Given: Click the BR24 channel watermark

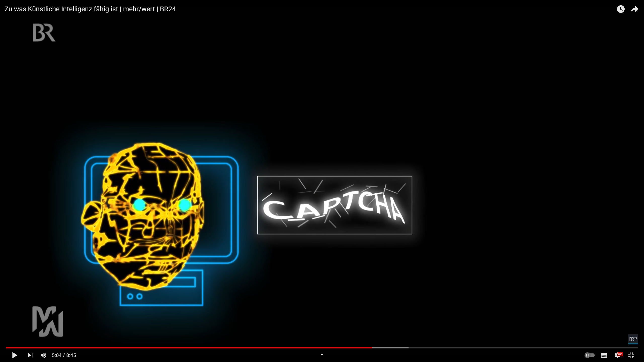Looking at the screenshot, I should (x=633, y=339).
